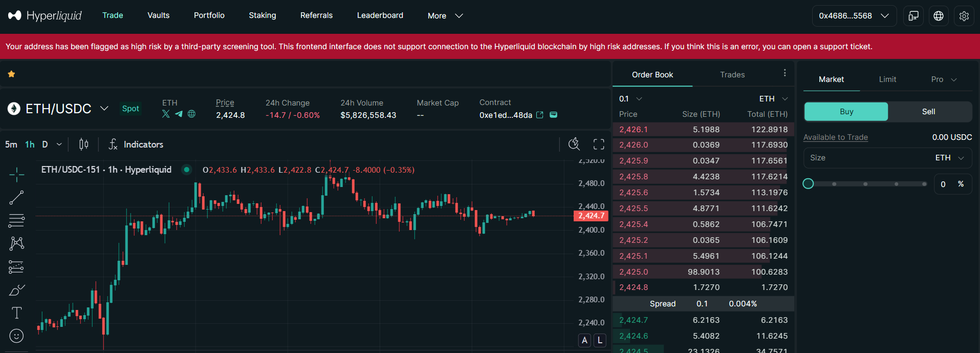Change order book price grouping 0.1
This screenshot has width=980, height=353.
(x=630, y=99)
